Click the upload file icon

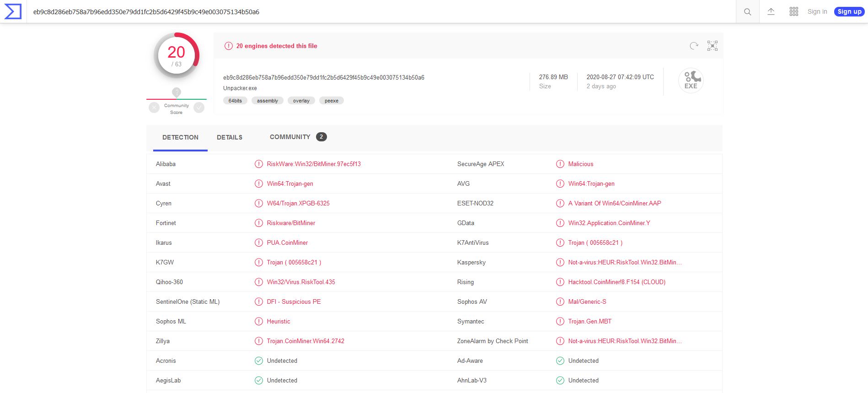[x=771, y=12]
